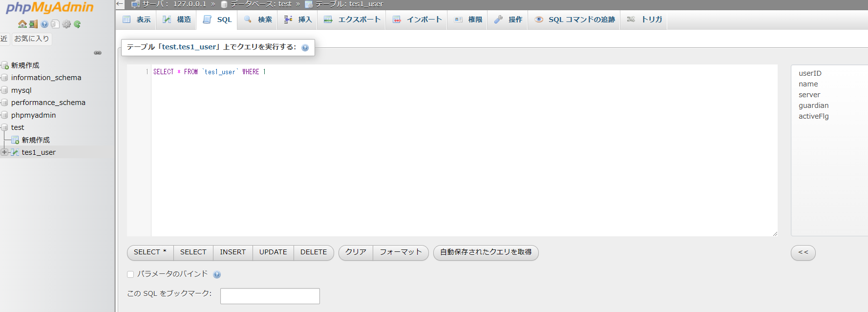Click the table icon beside tes1_user

pyautogui.click(x=15, y=152)
